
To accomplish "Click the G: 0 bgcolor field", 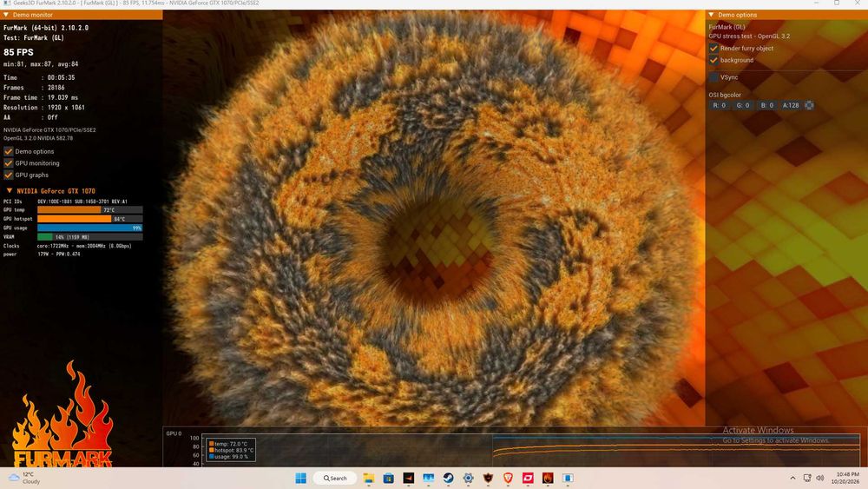I will click(743, 105).
